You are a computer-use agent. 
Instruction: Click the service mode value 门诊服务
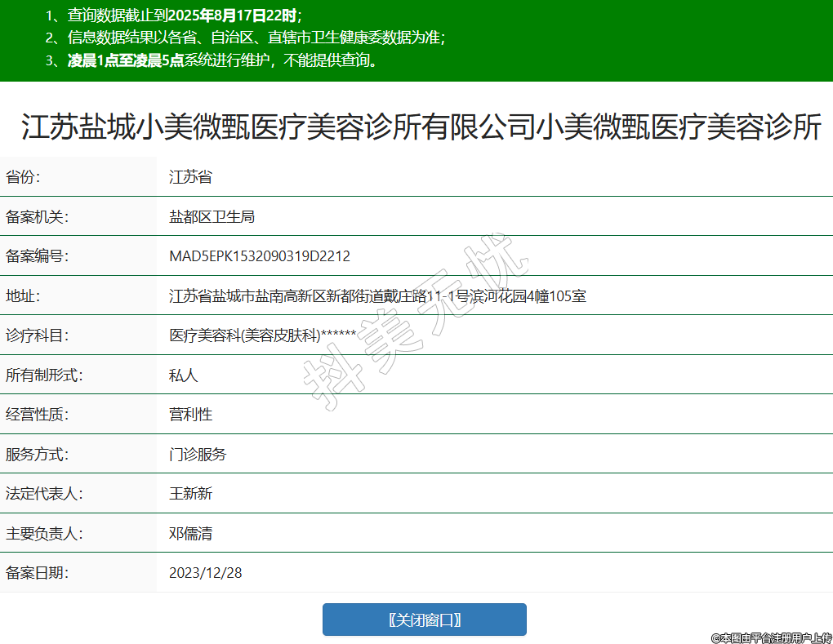[197, 455]
